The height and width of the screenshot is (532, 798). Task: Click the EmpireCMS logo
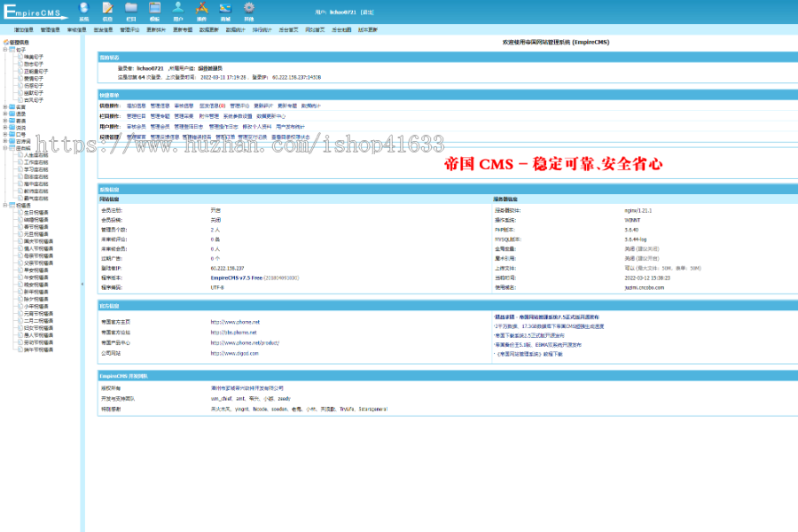(35, 12)
